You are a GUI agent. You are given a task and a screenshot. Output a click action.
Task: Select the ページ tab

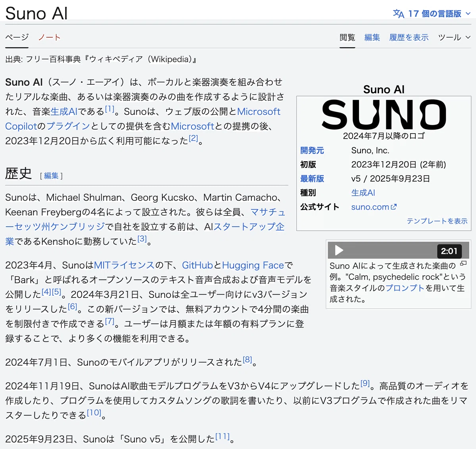pyautogui.click(x=17, y=37)
